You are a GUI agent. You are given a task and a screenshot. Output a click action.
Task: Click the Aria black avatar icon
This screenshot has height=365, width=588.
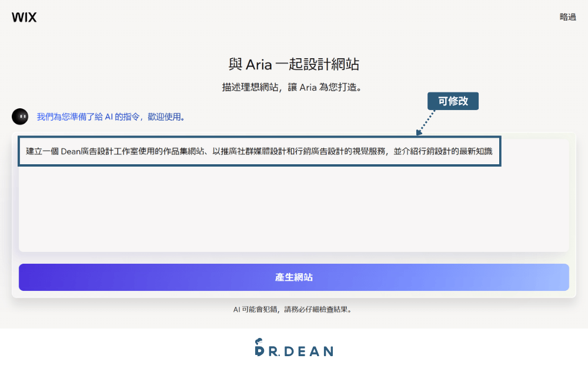pos(20,117)
